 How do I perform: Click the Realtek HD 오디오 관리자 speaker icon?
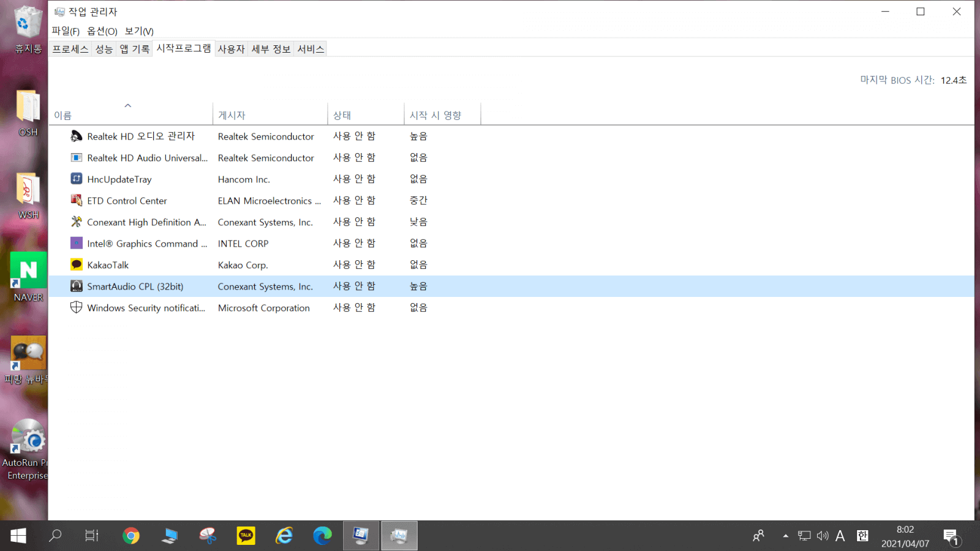click(x=76, y=136)
